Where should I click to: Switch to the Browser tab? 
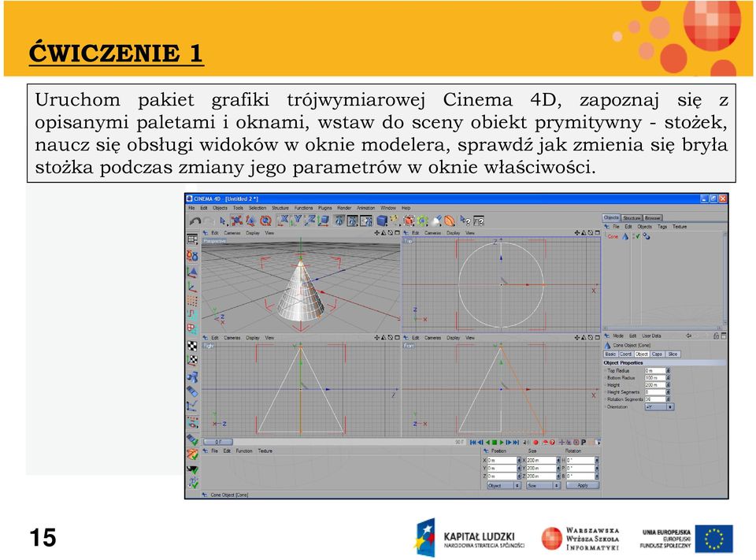click(653, 218)
